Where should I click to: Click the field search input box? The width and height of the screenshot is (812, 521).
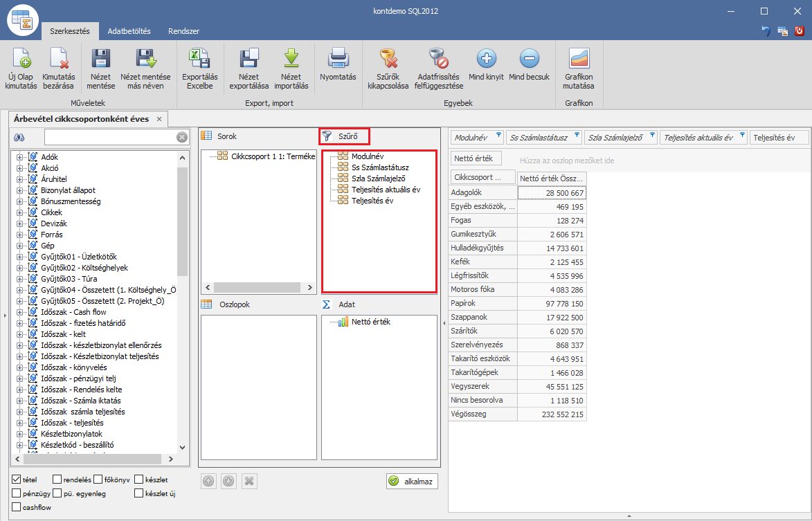point(109,137)
